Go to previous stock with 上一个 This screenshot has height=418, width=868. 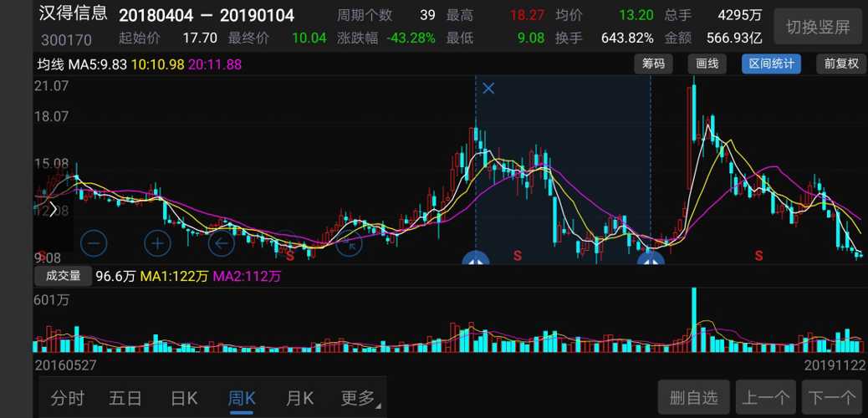coord(766,398)
